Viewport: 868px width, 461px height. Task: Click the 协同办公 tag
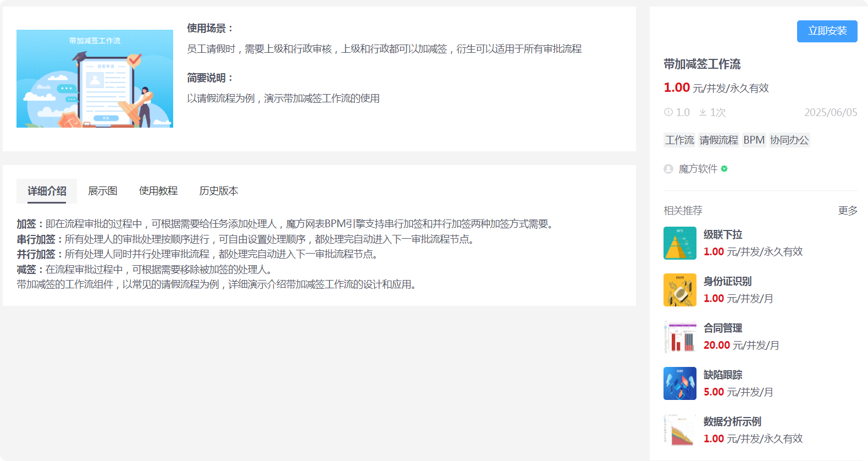[x=789, y=140]
